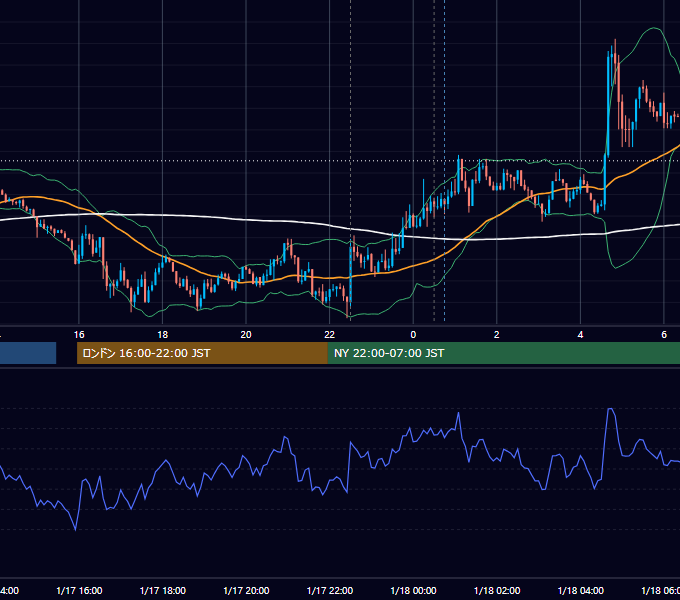The width and height of the screenshot is (680, 600).
Task: Click the '1/18 04:00' date label
Action: (x=581, y=590)
